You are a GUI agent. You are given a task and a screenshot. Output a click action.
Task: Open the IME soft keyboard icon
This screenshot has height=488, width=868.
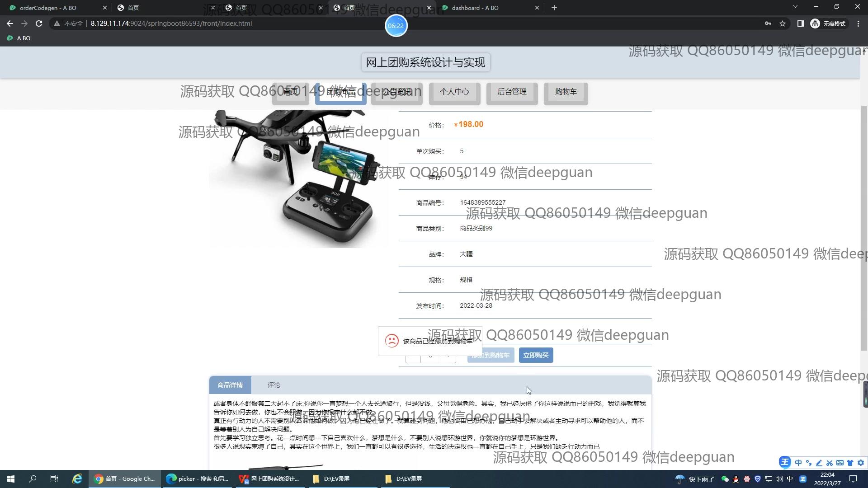(840, 463)
